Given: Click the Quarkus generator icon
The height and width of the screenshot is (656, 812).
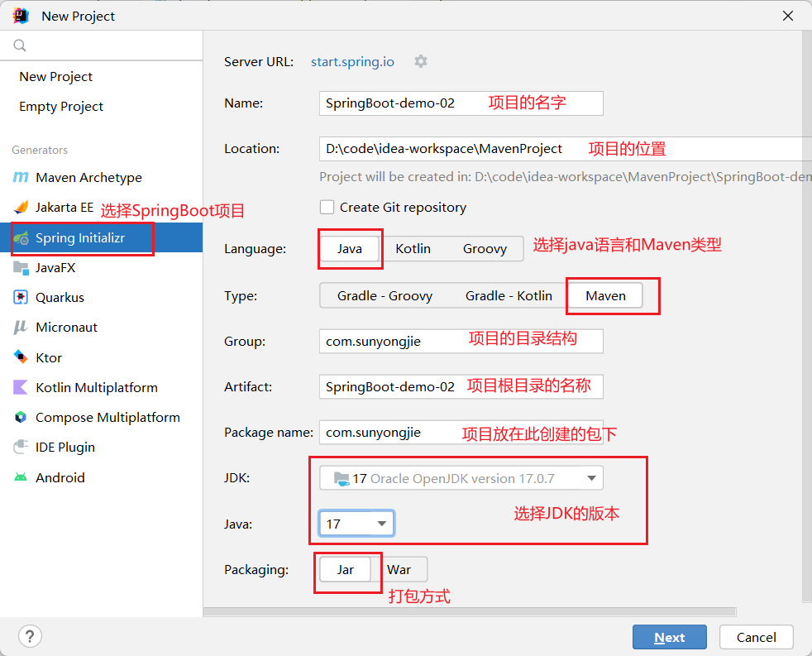Looking at the screenshot, I should coord(21,298).
